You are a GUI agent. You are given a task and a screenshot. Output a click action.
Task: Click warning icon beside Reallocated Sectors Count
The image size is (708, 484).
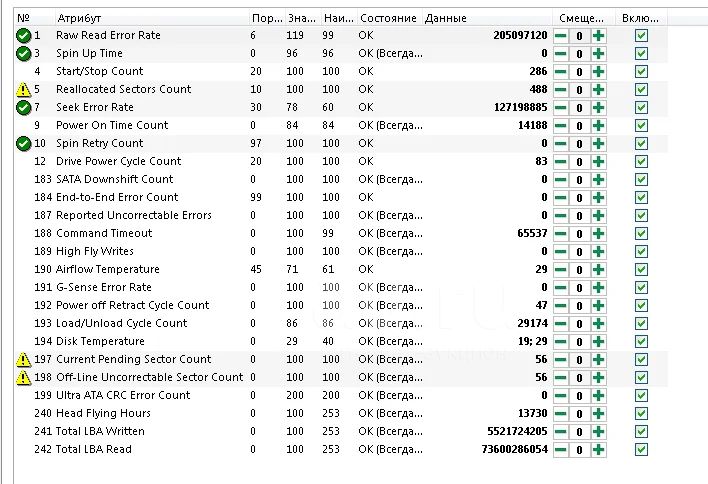(x=23, y=90)
